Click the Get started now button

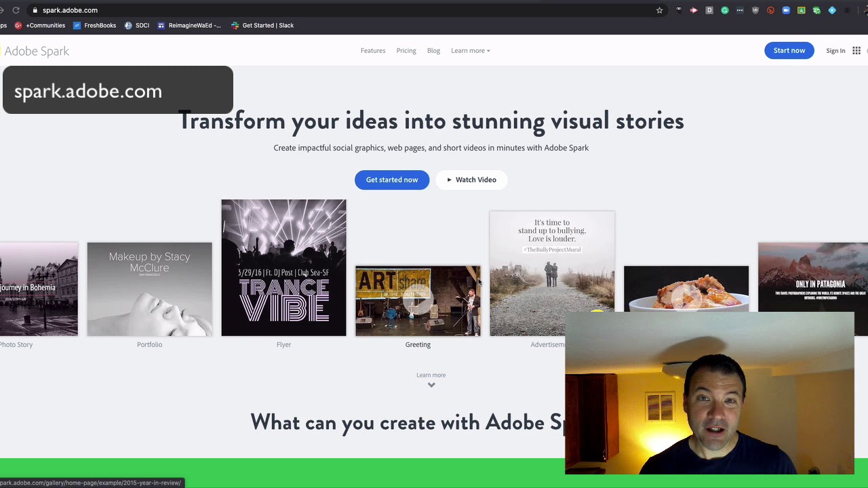[392, 180]
